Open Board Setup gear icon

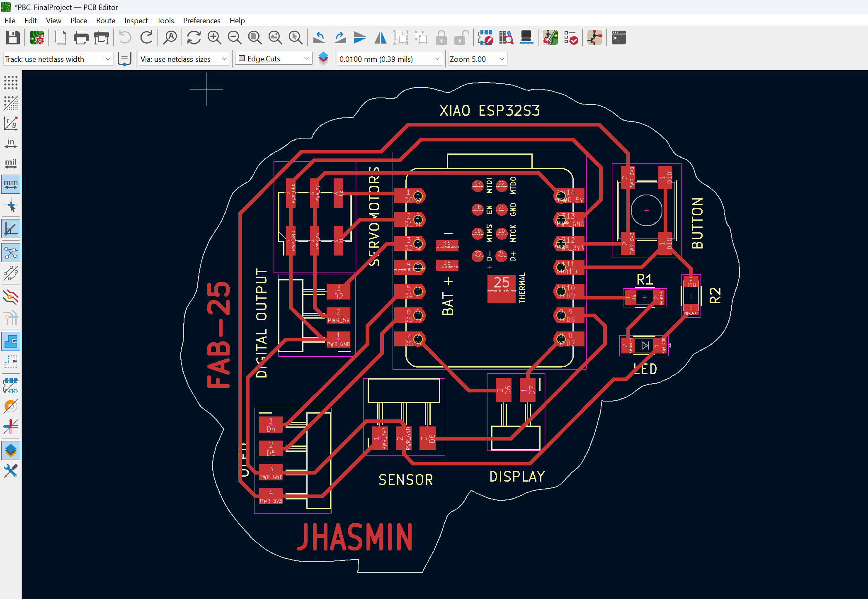click(37, 38)
